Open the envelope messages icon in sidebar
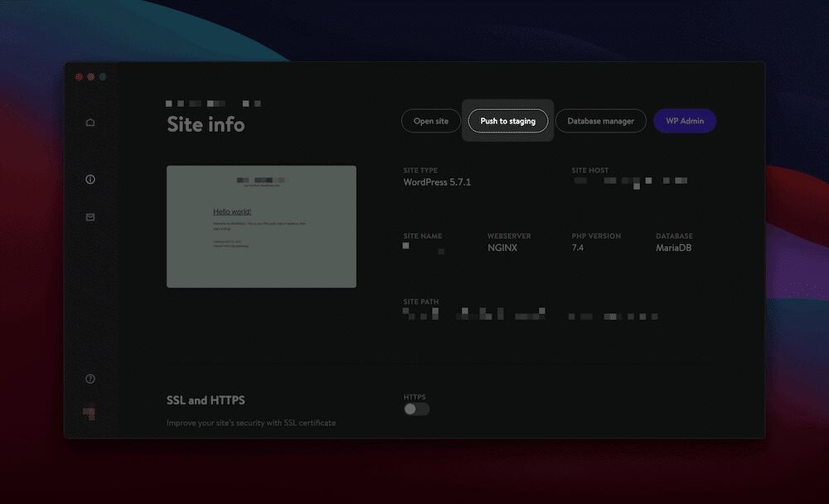The image size is (829, 504). tap(90, 217)
